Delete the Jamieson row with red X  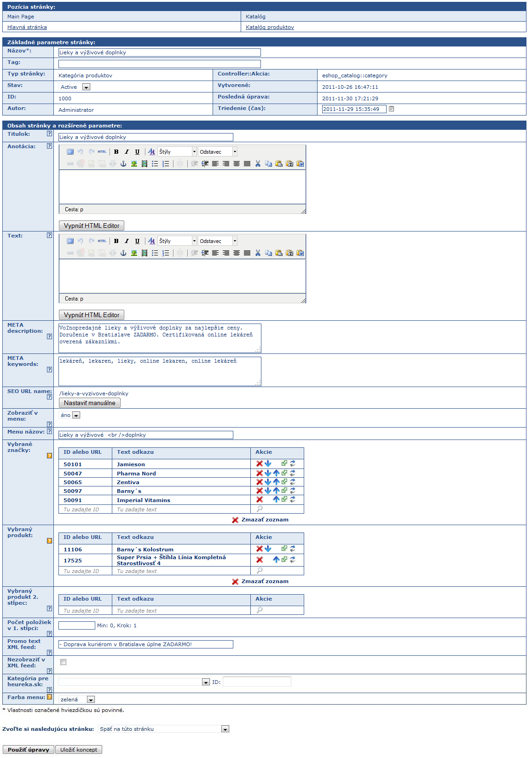(x=260, y=464)
